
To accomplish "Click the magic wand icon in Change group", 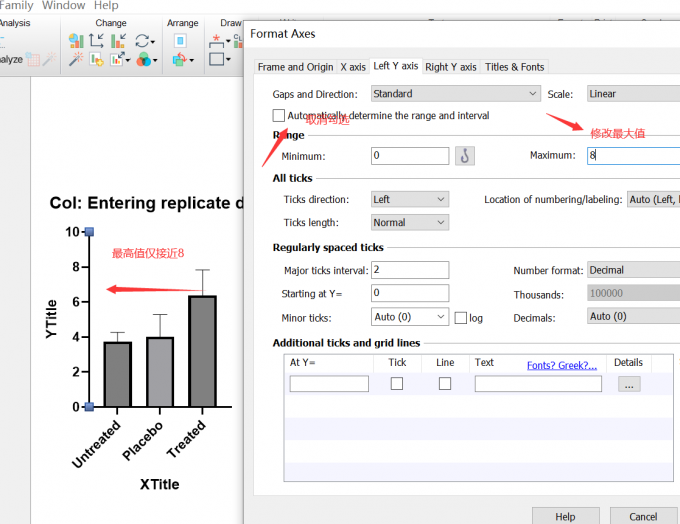I will point(76,60).
